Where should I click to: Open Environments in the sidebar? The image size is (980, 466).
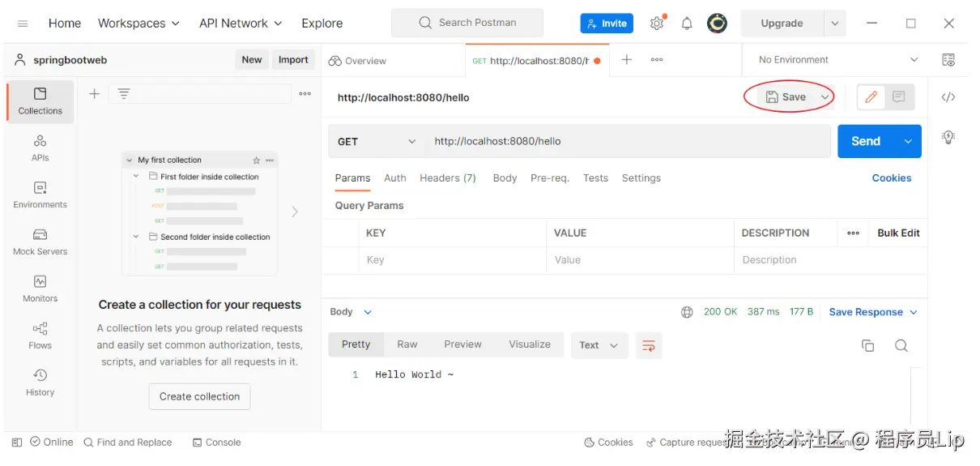tap(40, 195)
